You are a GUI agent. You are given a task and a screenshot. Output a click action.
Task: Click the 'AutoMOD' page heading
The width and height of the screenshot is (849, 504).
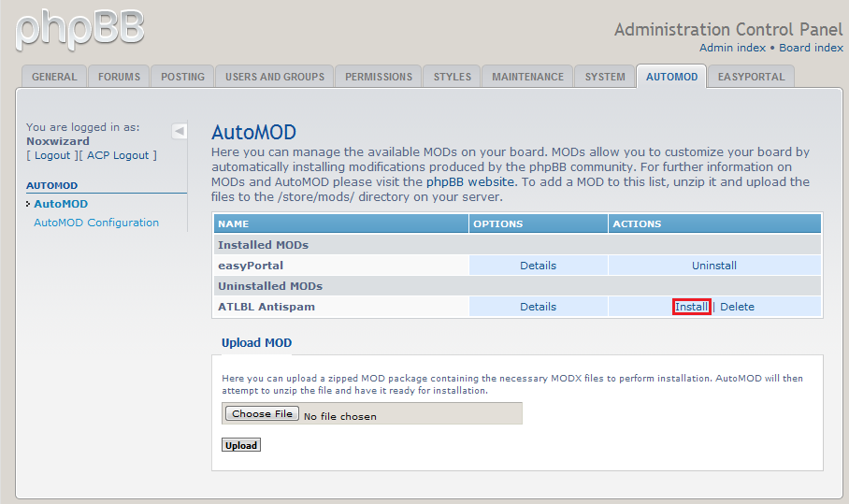tap(254, 132)
